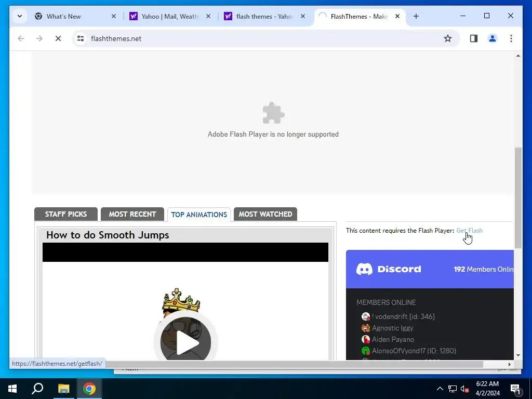This screenshot has height=399, width=532.
Task: Select the TOP ANIMATIONS tab
Action: coord(199,215)
